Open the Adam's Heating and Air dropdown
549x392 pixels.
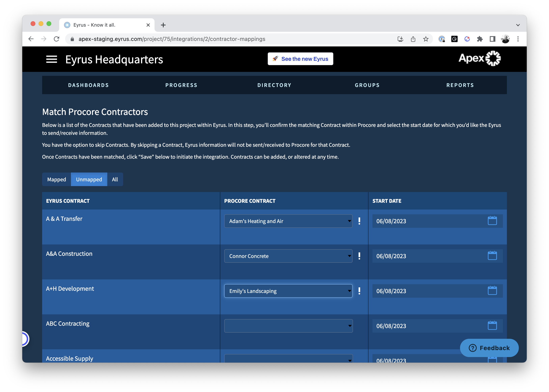[288, 221]
